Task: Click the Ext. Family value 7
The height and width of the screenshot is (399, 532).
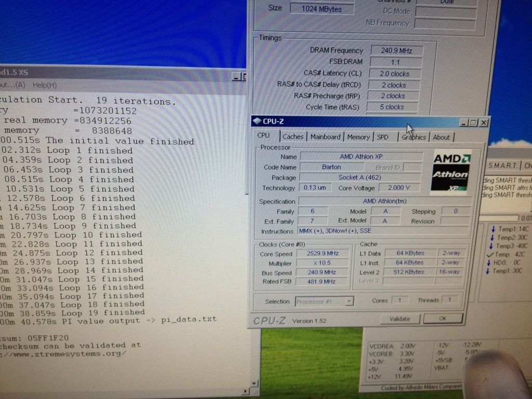Action: coord(312,221)
